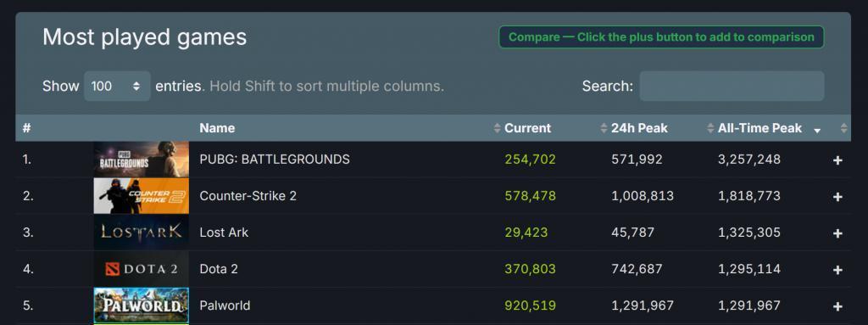Add Palworld to comparison with plus

coord(837,306)
